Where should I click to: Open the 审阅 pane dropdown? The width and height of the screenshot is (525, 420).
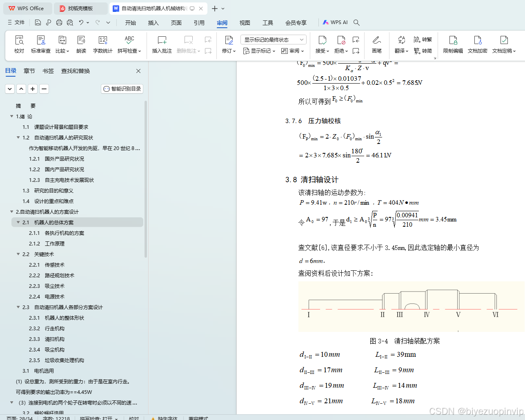point(293,51)
